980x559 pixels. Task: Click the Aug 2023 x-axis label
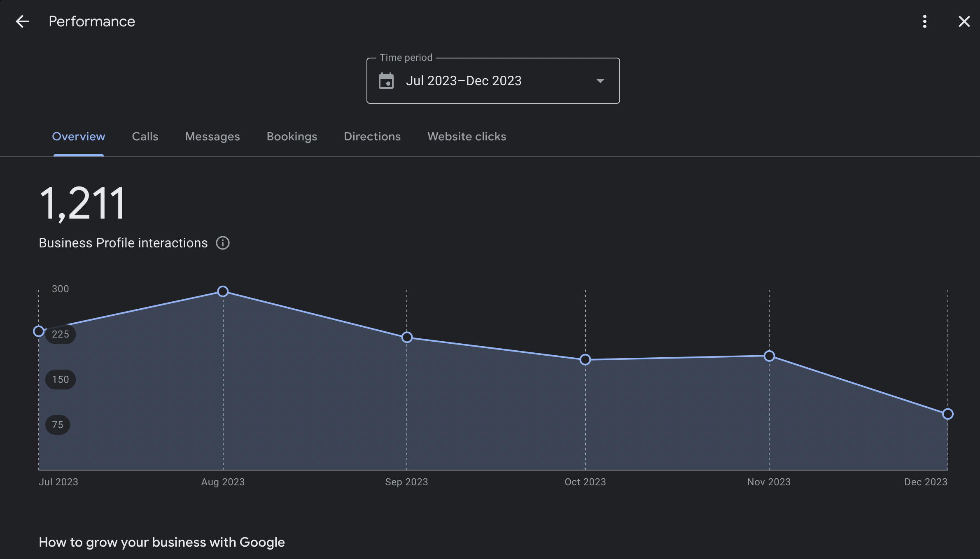pos(223,482)
